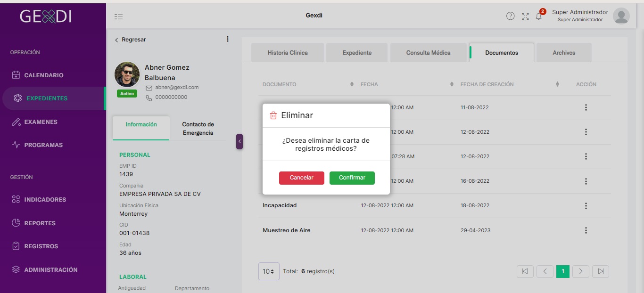Toggle fullscreen with the expand icon
The width and height of the screenshot is (644, 293).
[525, 16]
